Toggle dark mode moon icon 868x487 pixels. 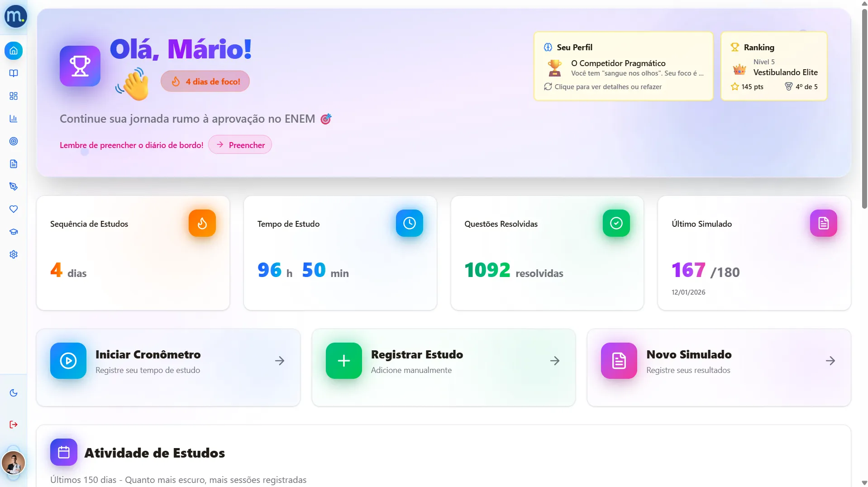tap(14, 393)
